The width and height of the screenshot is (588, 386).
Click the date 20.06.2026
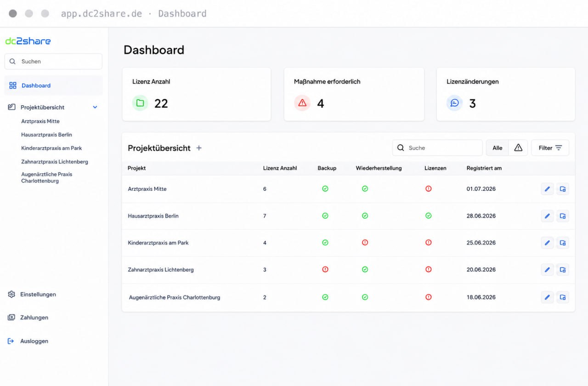point(481,270)
